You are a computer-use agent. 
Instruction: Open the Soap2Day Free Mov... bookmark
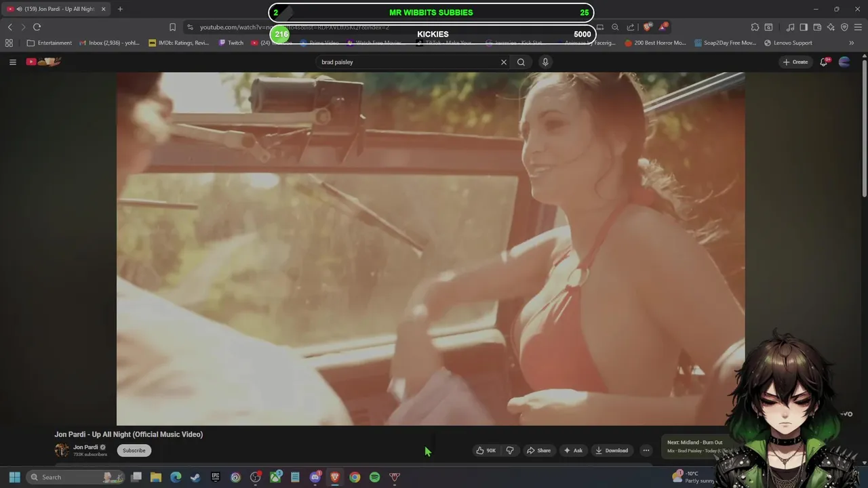[x=725, y=43]
